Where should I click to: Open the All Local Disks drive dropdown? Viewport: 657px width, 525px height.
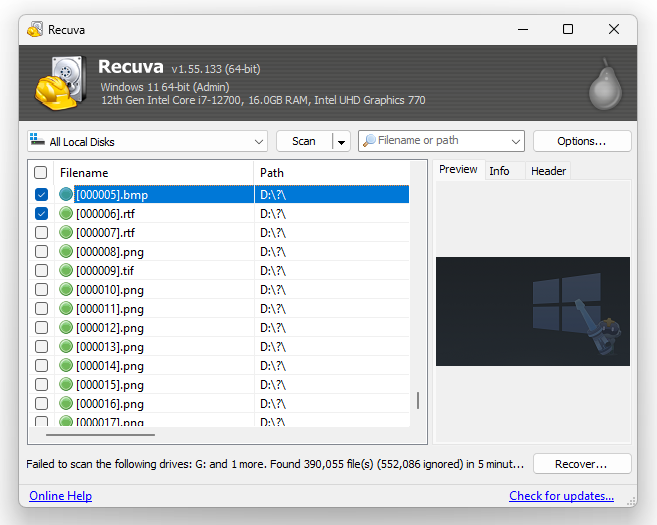click(147, 142)
